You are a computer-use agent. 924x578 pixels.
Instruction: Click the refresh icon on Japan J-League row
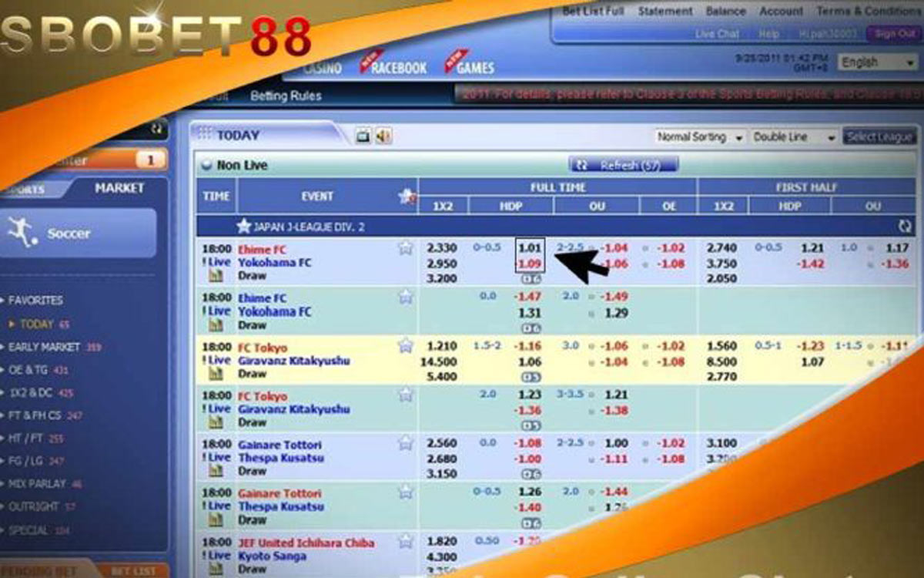point(905,227)
